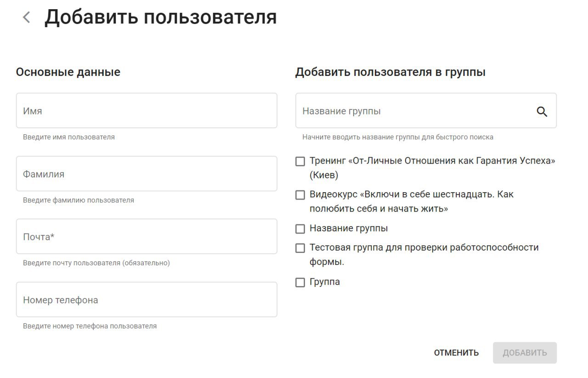Viewport: 588px width, 378px height.
Task: Click the hint «Начните вводить название группы»
Action: point(398,137)
